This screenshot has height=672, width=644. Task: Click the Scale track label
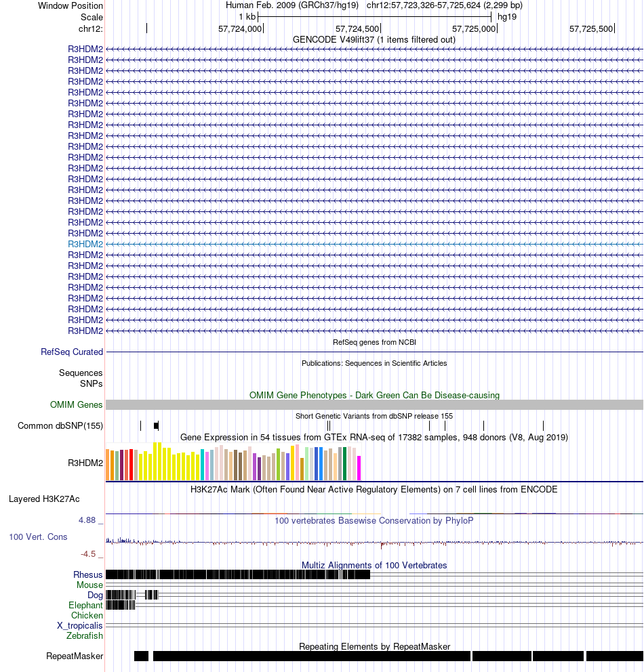tap(92, 17)
